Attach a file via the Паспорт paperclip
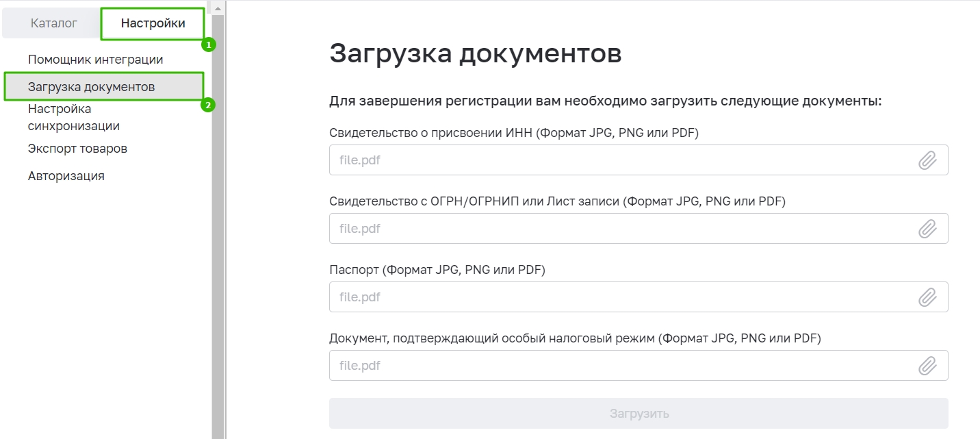Screen dimensions: 980x439 click(927, 297)
